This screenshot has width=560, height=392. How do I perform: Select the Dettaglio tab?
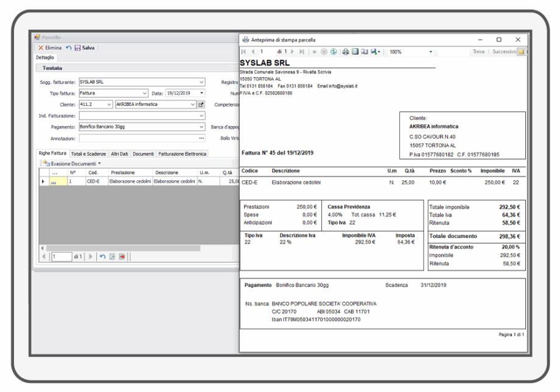pos(45,57)
